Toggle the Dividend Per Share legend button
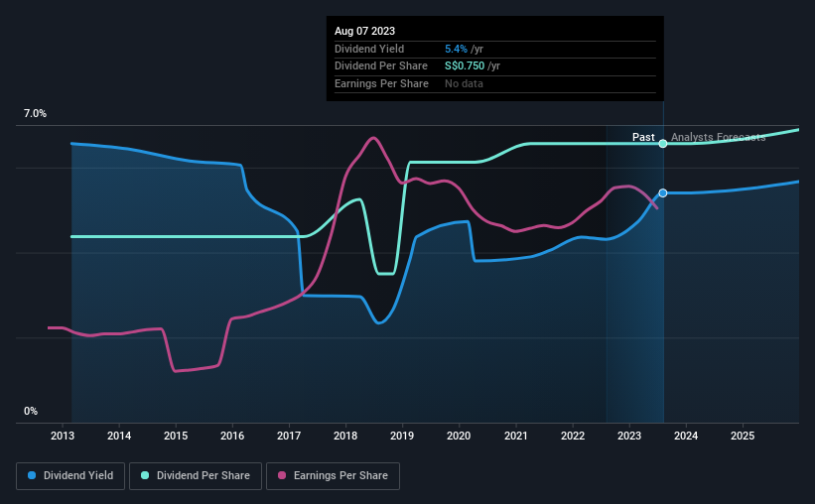815x504 pixels. 196,476
